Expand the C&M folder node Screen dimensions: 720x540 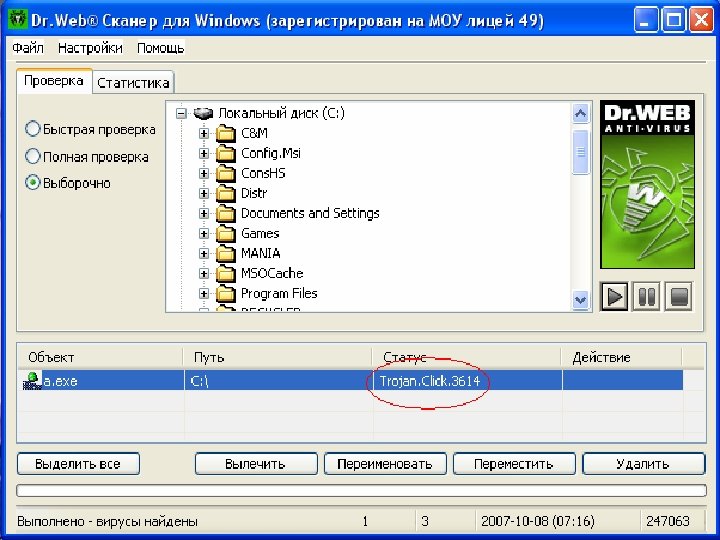click(x=204, y=134)
